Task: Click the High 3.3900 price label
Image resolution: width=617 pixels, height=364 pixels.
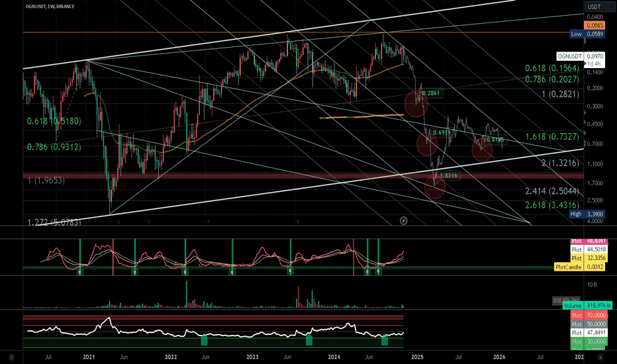Action: pyautogui.click(x=587, y=214)
